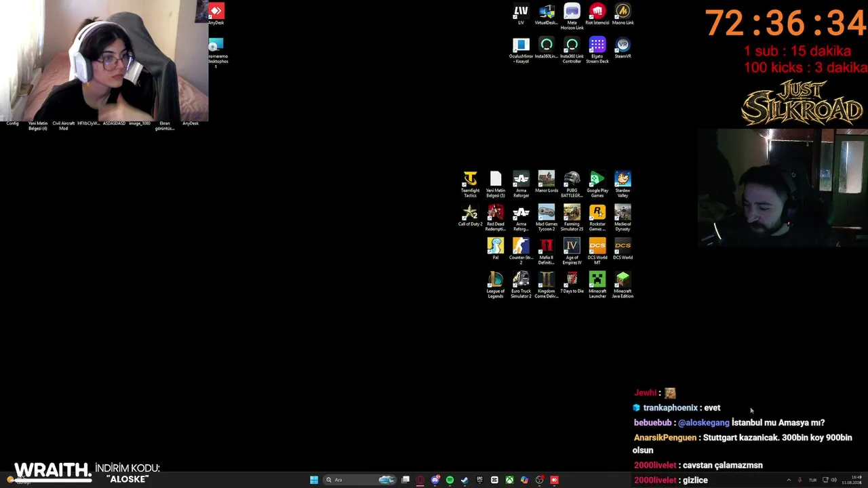868x488 pixels.
Task: Open Insta360 Link Controller shortcut
Action: pyautogui.click(x=572, y=51)
